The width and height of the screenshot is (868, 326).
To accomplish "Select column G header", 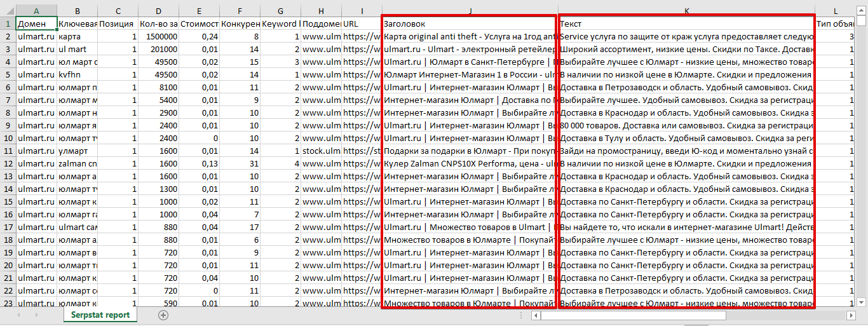I will coord(280,11).
